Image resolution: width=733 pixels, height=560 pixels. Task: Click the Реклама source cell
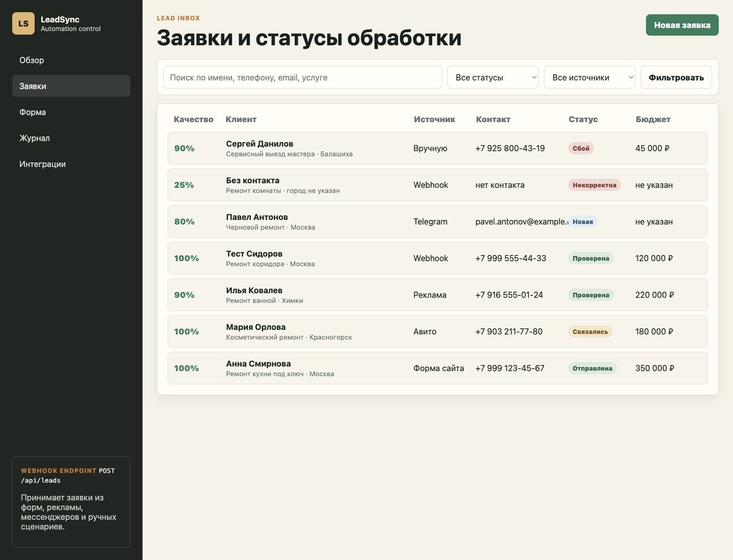point(430,295)
